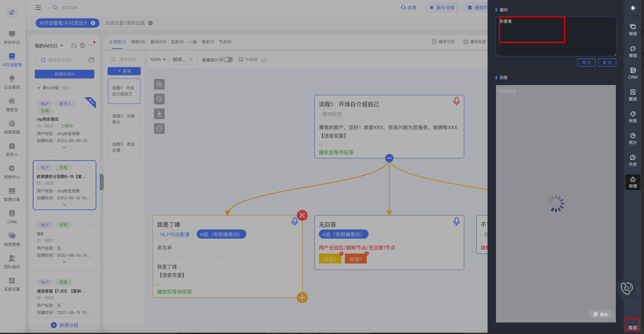The image size is (644, 334).
Task: Open the 微信 panel icon
Action: tap(632, 51)
